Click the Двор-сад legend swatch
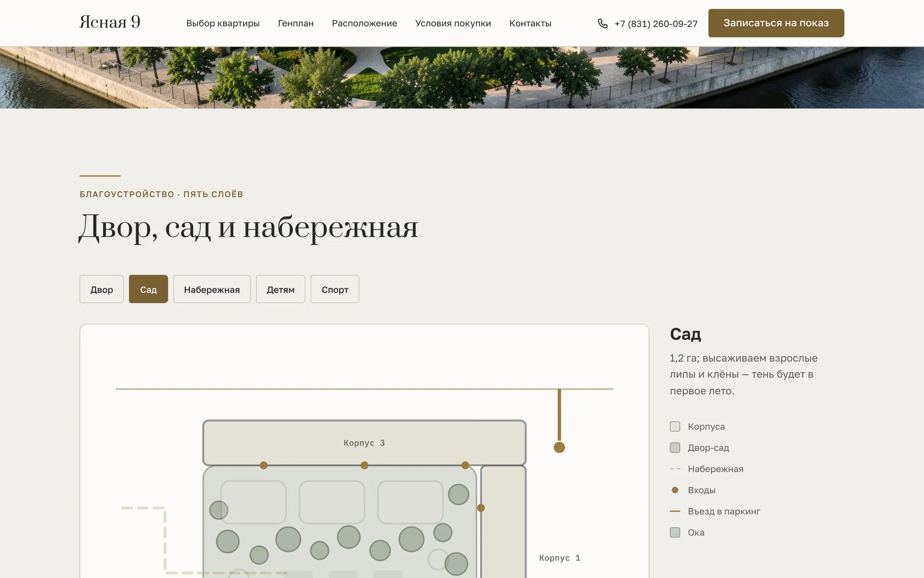This screenshot has width=924, height=578. coord(675,448)
